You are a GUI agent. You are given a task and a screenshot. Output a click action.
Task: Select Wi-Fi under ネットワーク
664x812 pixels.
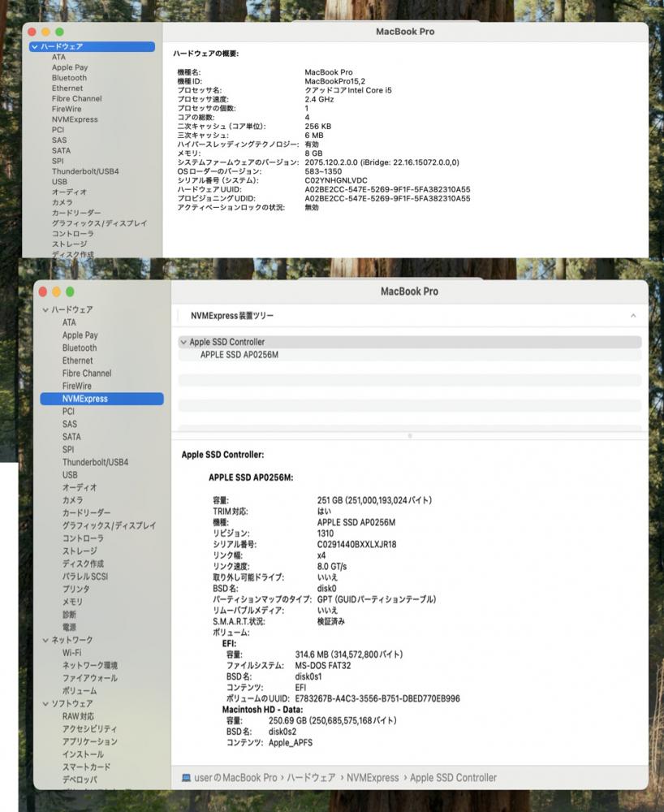click(71, 653)
